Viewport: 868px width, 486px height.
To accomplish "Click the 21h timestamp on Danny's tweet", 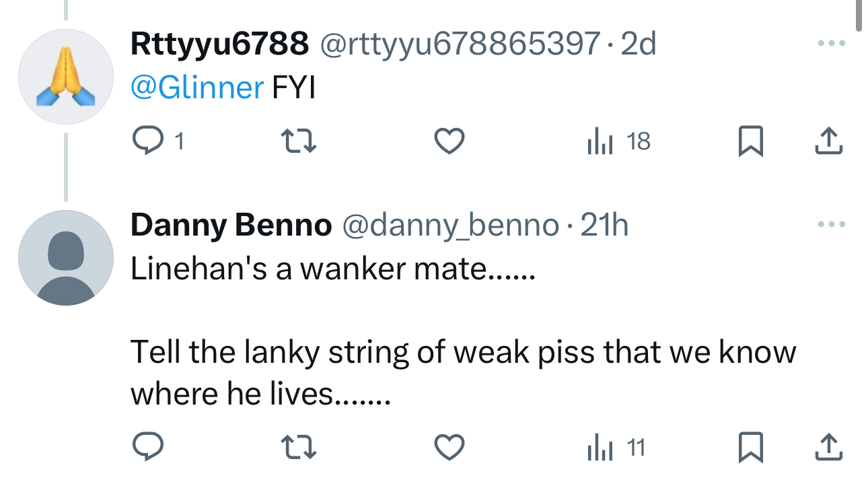I will pos(604,225).
